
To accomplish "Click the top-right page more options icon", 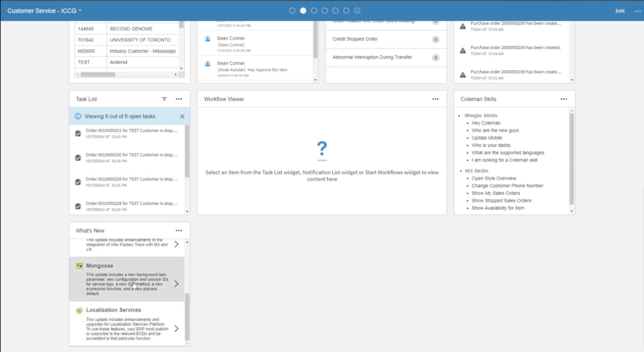I will tap(637, 11).
